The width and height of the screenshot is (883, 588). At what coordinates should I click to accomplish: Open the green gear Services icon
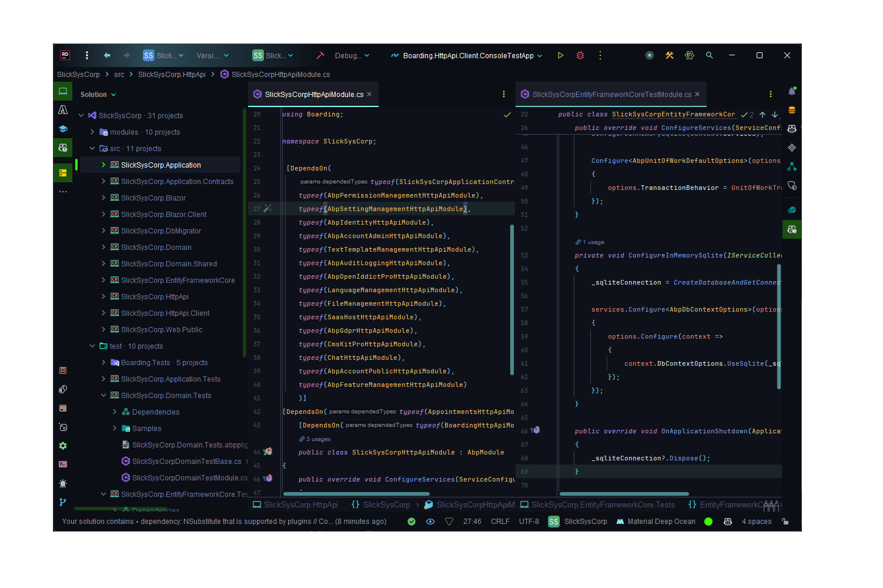[63, 446]
